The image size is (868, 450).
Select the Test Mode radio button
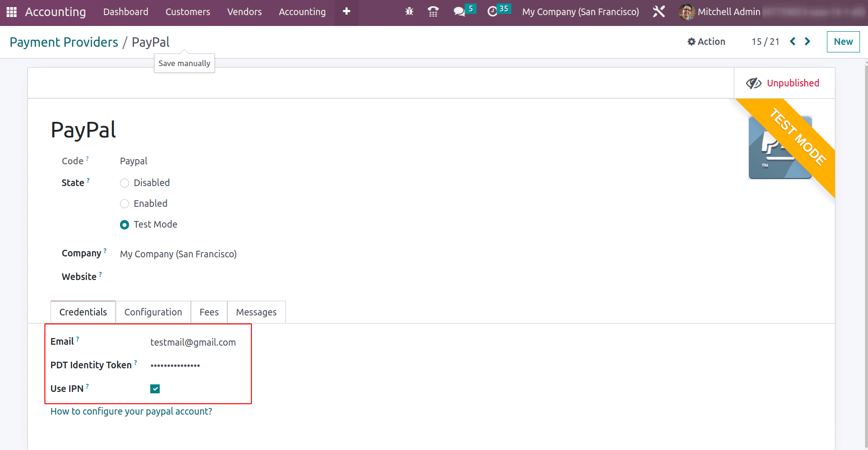[x=124, y=225]
